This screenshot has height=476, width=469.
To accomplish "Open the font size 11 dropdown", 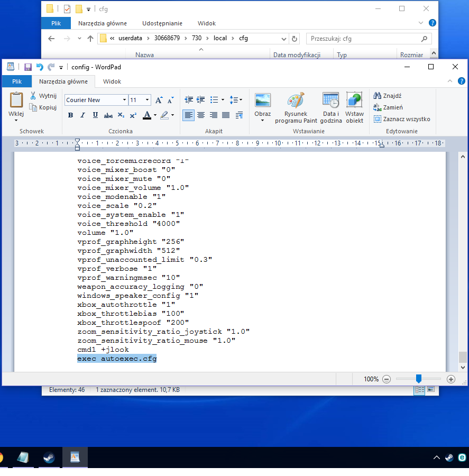I will click(x=147, y=100).
